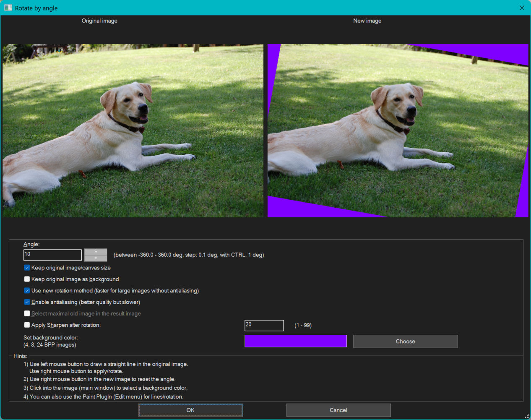531x420 pixels.
Task: Uncheck Keep original image/canvas size
Action: [27, 268]
